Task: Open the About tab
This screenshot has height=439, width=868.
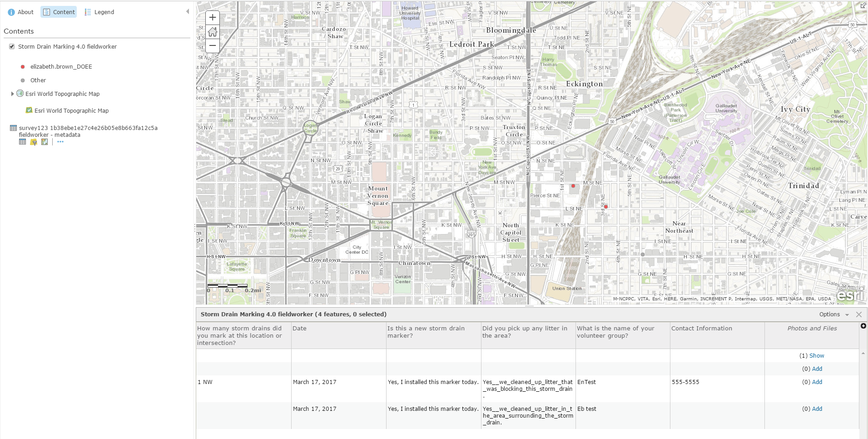Action: 21,12
